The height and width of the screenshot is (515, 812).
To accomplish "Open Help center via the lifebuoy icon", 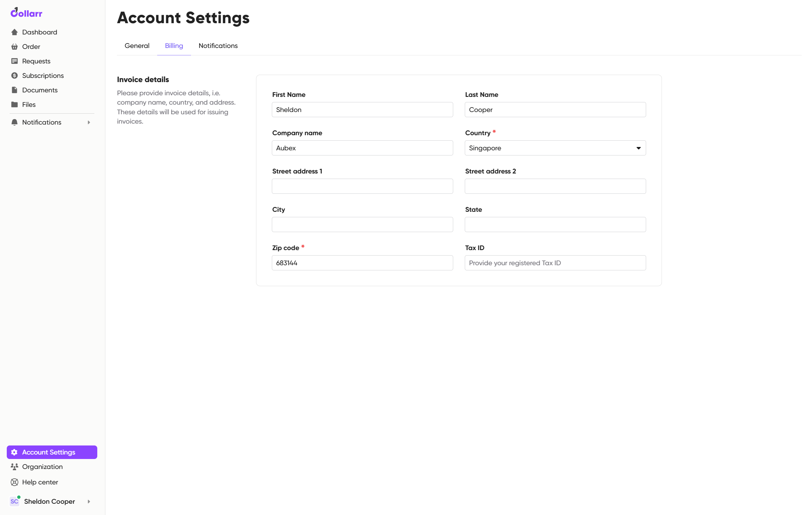I will click(x=14, y=482).
